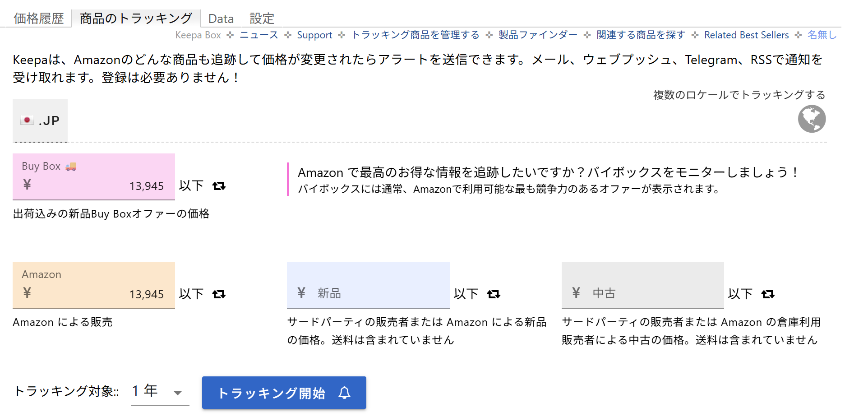Switch to the 設定 tab
The image size is (868, 417).
click(x=261, y=18)
